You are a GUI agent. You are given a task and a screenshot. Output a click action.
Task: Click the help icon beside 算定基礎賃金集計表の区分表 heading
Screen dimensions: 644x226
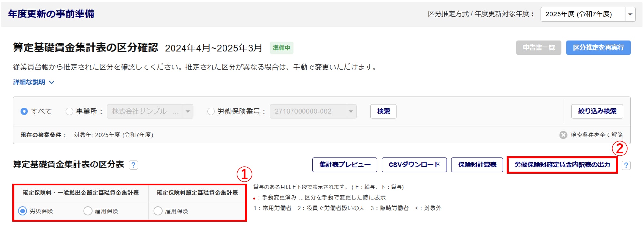[x=133, y=165]
